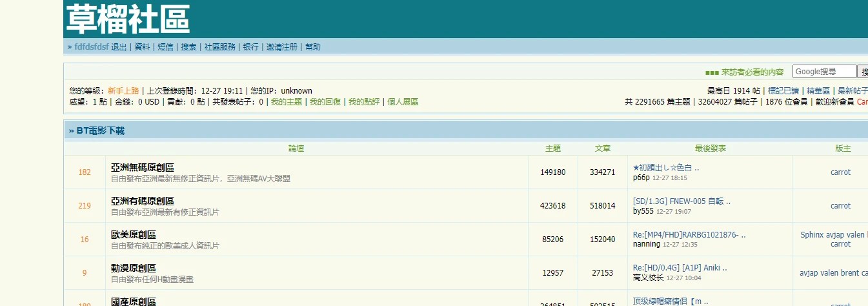Open latest post [SD/1.3G] FNEW-005
Viewport: 868px width, 306px height.
coord(681,201)
